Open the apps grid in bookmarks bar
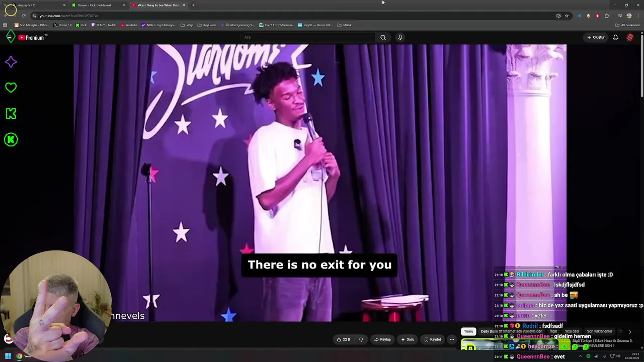644x362 pixels. click(x=6, y=25)
